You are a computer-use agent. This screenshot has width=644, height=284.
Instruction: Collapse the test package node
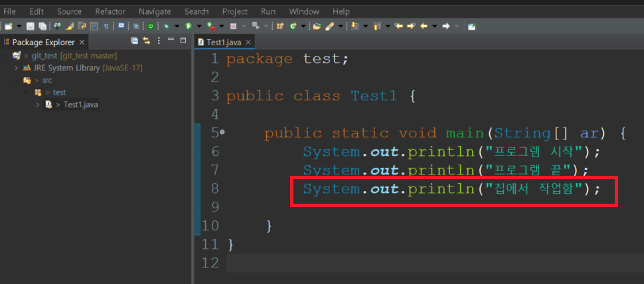pyautogui.click(x=27, y=92)
